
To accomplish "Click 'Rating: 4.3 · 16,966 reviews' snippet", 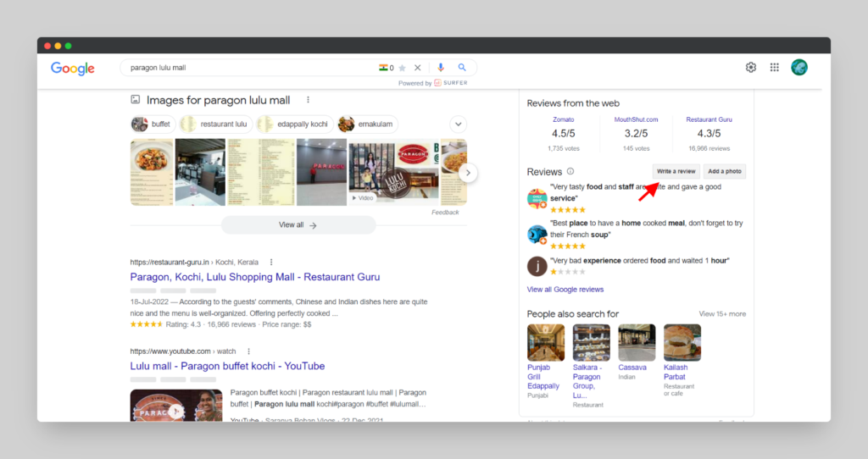I will coord(210,324).
